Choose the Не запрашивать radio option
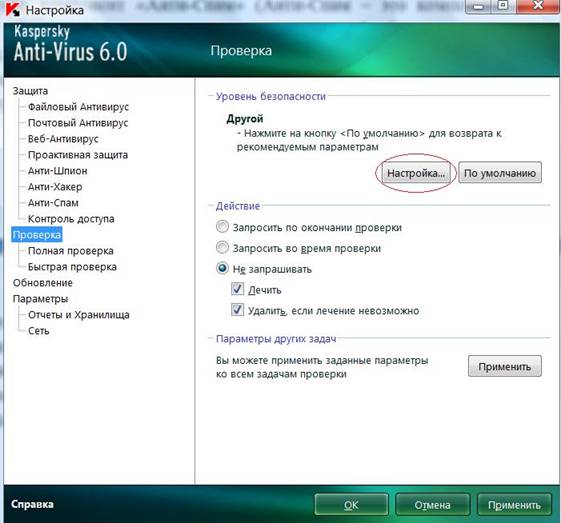Viewport: 561px width, 523px height. click(x=222, y=268)
